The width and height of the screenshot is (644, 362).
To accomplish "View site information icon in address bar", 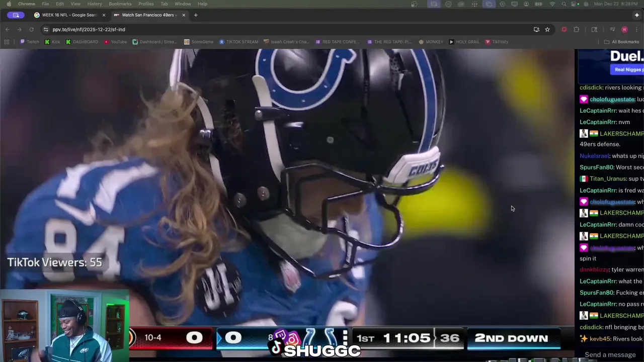I will [x=46, y=29].
